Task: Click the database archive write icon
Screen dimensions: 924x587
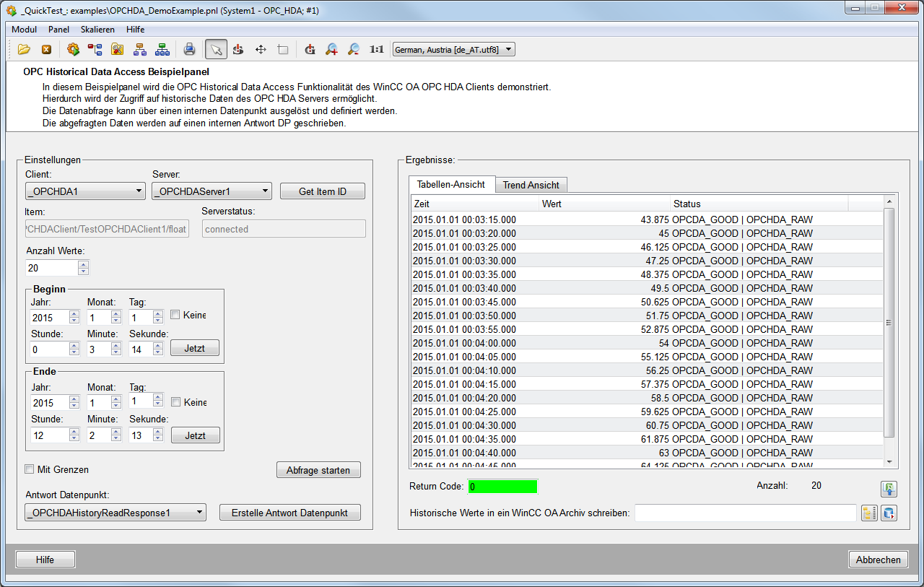Action: tap(889, 513)
